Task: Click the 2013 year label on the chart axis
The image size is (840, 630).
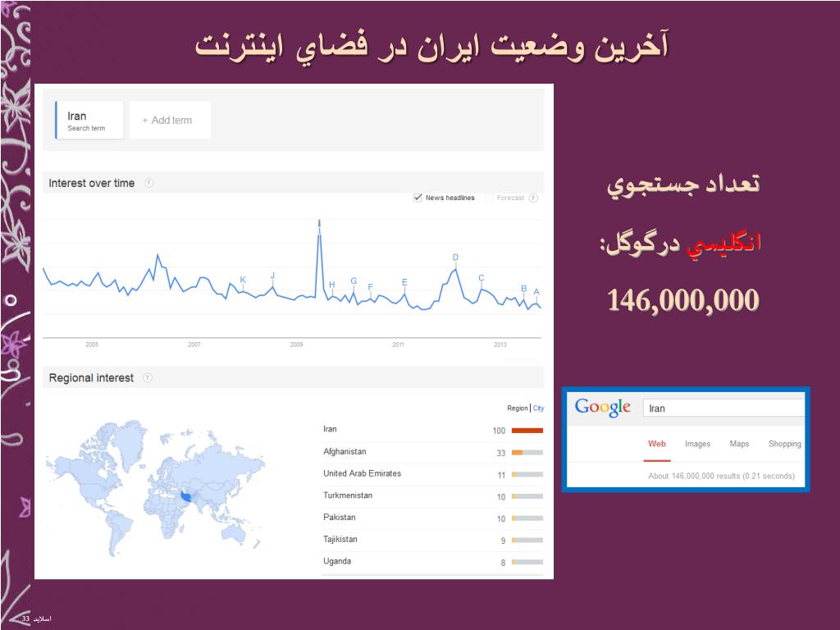Action: coord(500,345)
